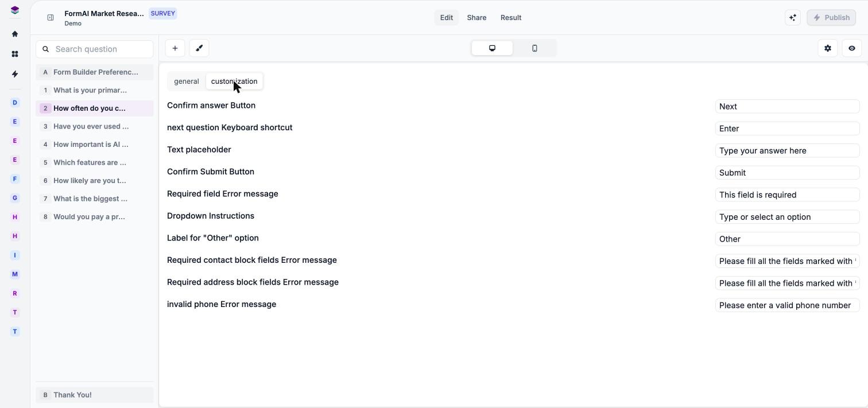This screenshot has height=408, width=868.
Task: Open the Edit tab
Action: (447, 18)
